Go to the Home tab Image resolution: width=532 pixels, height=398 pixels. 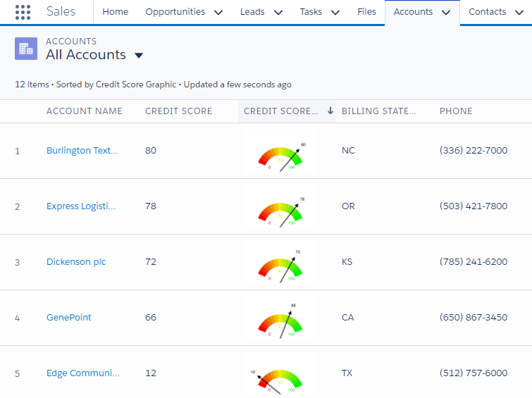coord(116,12)
